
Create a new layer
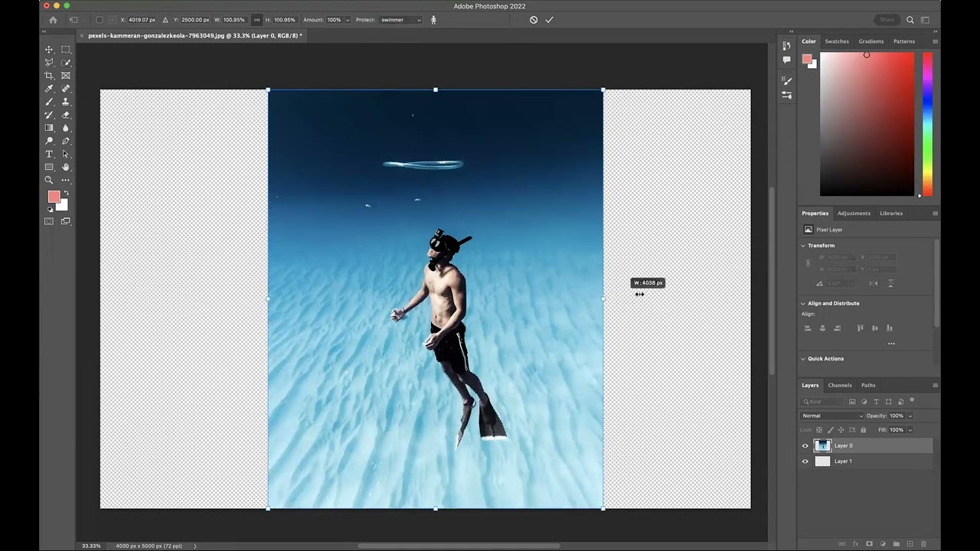point(910,544)
